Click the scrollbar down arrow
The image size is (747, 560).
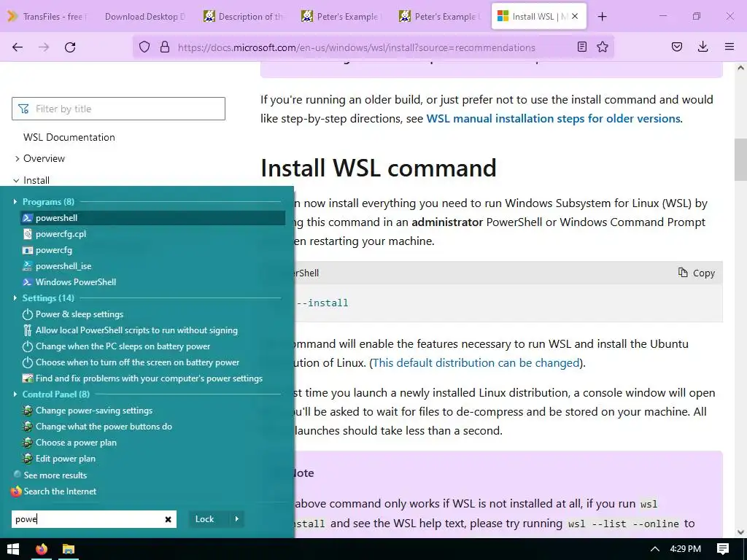tap(740, 532)
